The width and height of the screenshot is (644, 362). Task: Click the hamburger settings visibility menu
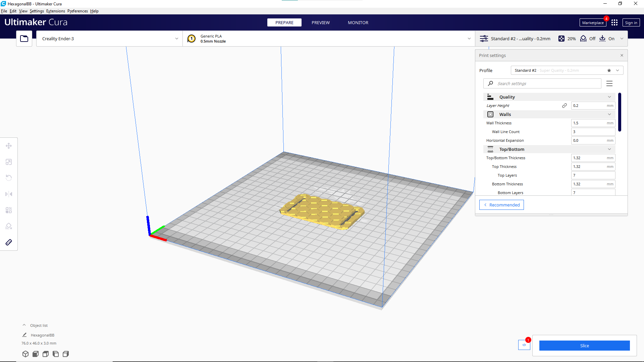[609, 83]
